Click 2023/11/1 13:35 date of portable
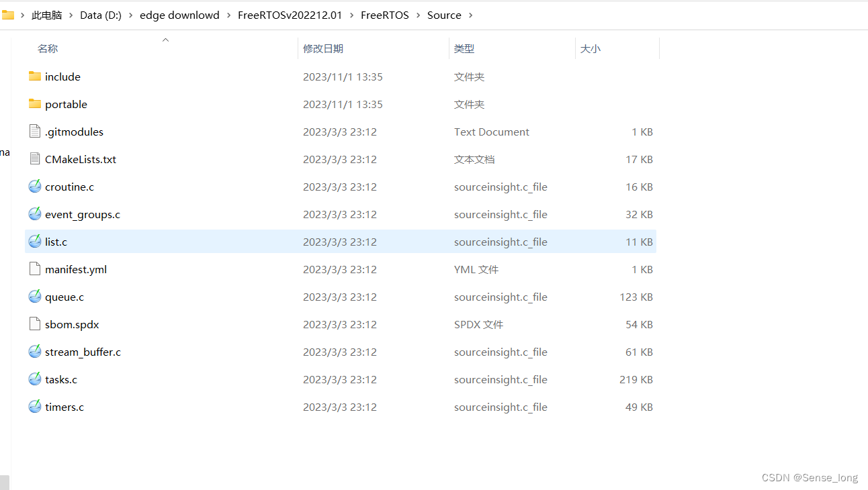 point(343,104)
